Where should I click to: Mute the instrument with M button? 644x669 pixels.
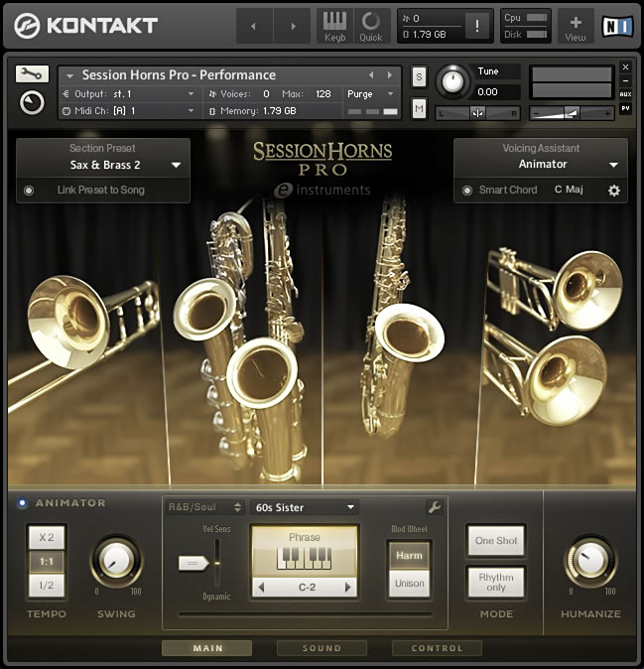point(419,109)
